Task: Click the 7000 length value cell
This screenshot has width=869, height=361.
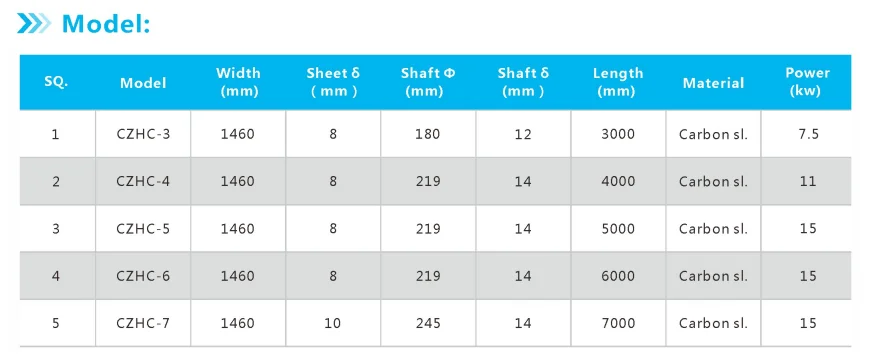Action: (x=618, y=323)
